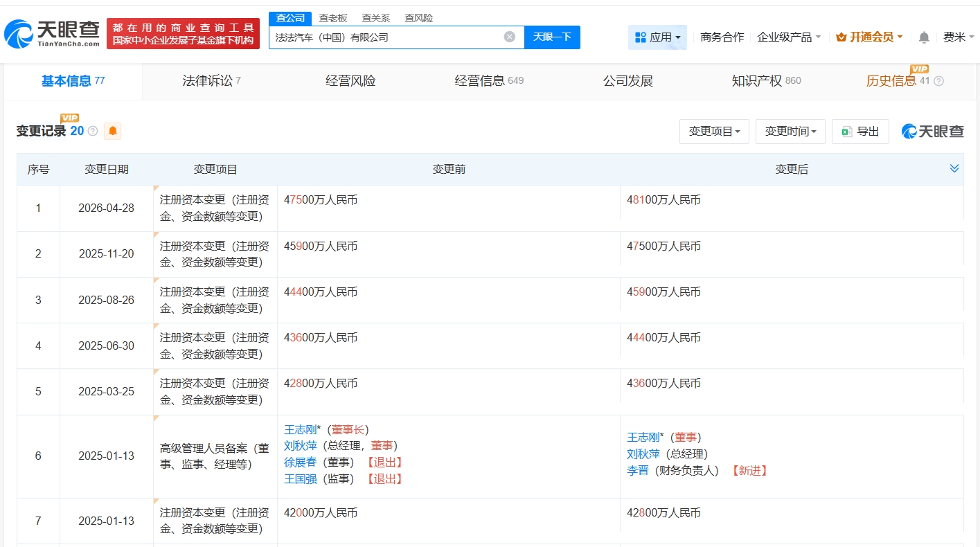Click the alert bell beside 变更记录
Image resolution: width=980 pixels, height=547 pixels.
pyautogui.click(x=112, y=131)
